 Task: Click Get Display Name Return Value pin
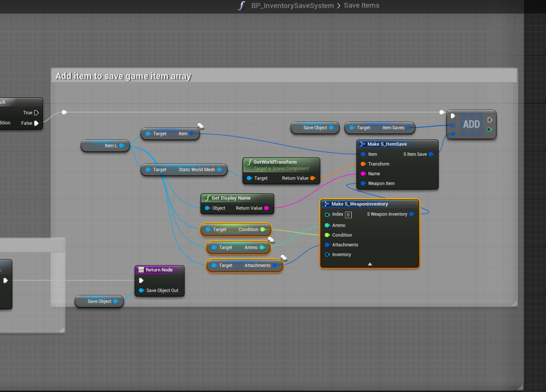pos(267,208)
